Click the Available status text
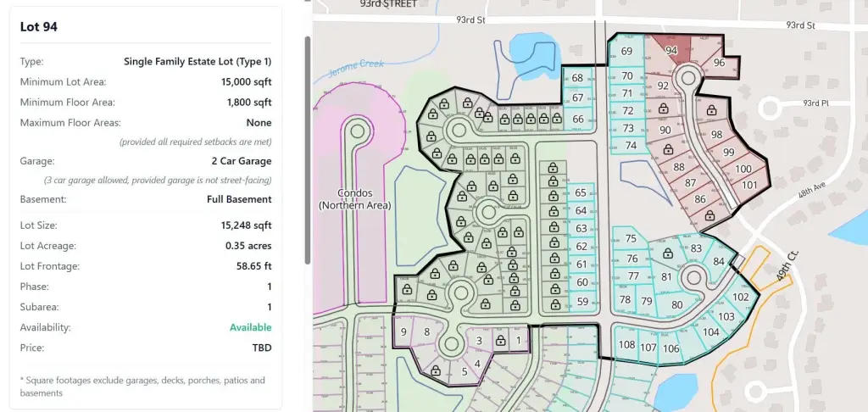The height and width of the screenshot is (412, 868). (250, 327)
